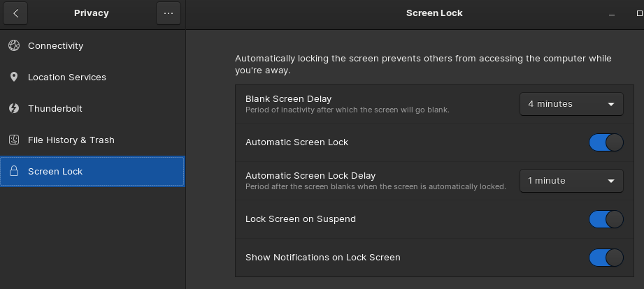644x289 pixels.
Task: Click the File History & Trash icon
Action: pyautogui.click(x=14, y=140)
